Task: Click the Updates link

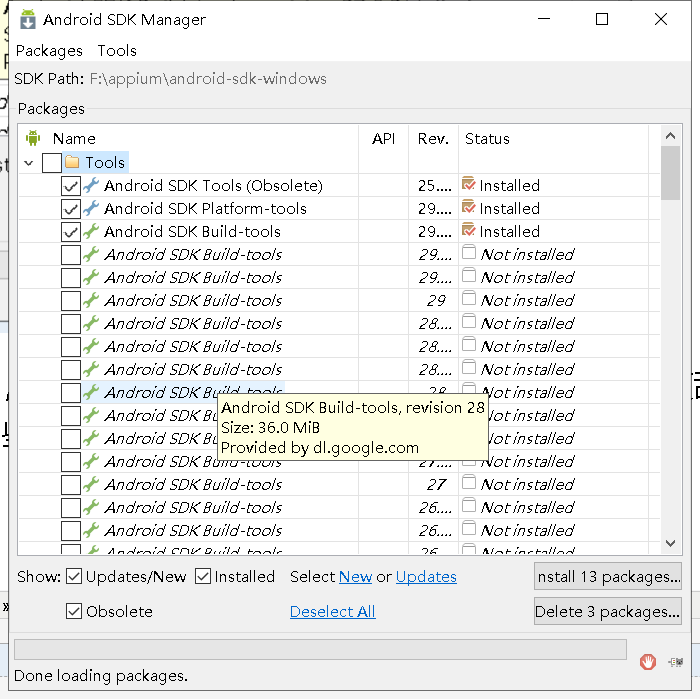Action: click(x=426, y=577)
